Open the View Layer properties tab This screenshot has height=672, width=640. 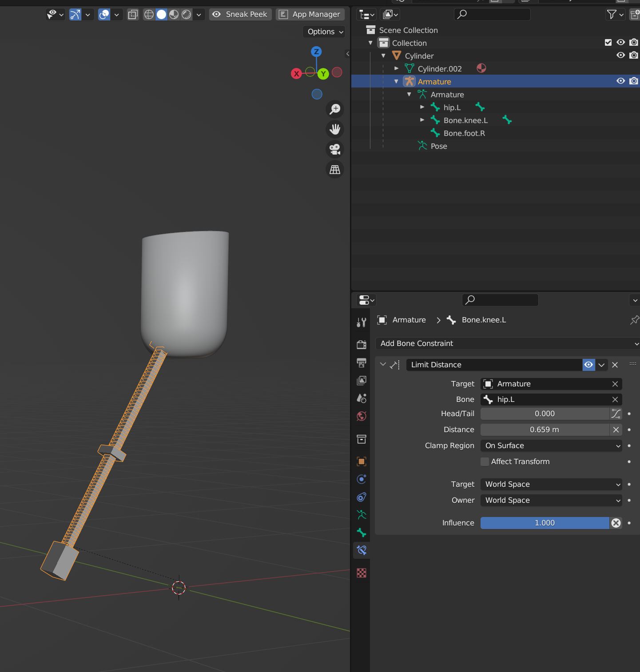(362, 381)
